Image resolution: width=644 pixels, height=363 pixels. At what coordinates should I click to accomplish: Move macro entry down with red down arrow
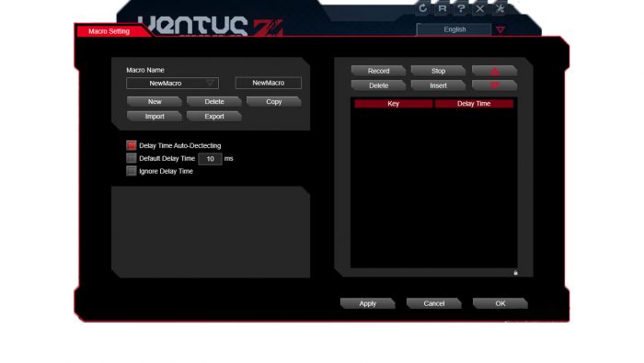[495, 85]
